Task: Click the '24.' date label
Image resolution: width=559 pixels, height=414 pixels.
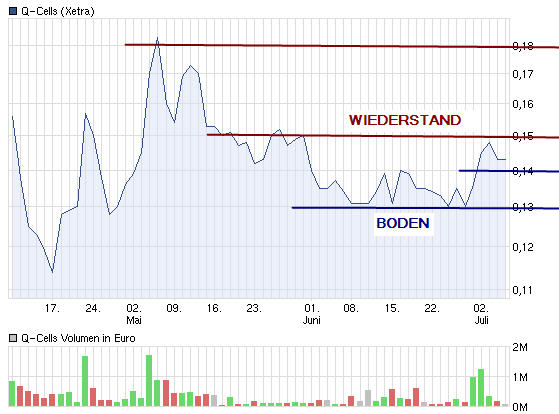Action: tap(93, 308)
